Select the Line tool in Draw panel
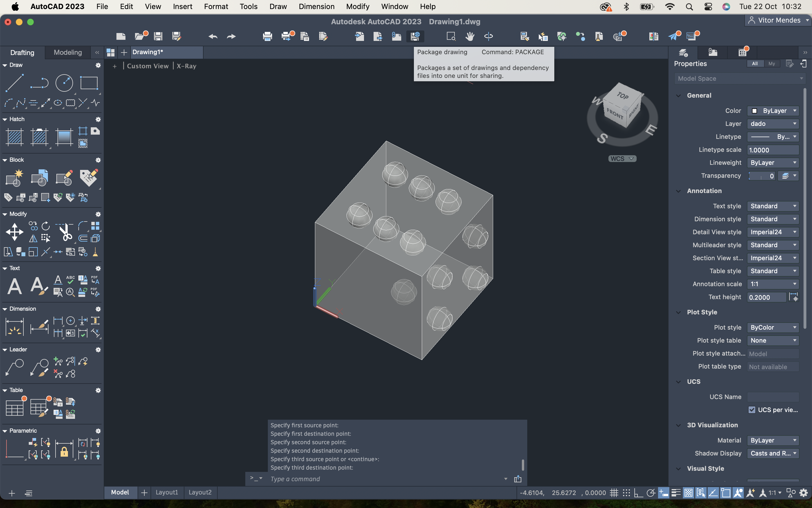The width and height of the screenshot is (812, 508). [14, 83]
